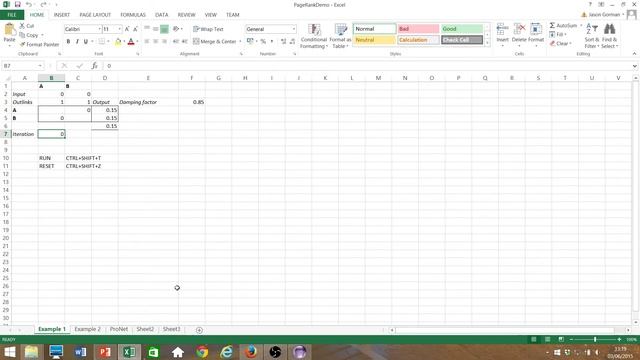This screenshot has width=640, height=360.
Task: Toggle Align Right
Action: (x=164, y=41)
